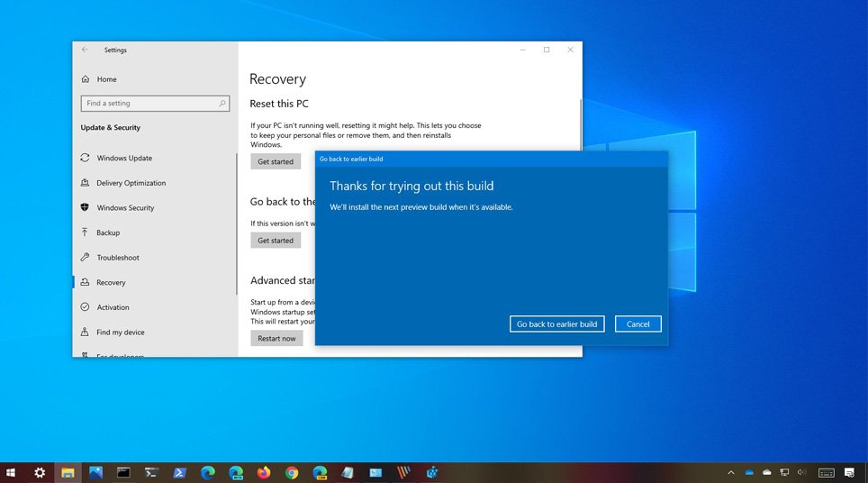The image size is (868, 483).
Task: Click the Home icon in Settings
Action: [86, 79]
